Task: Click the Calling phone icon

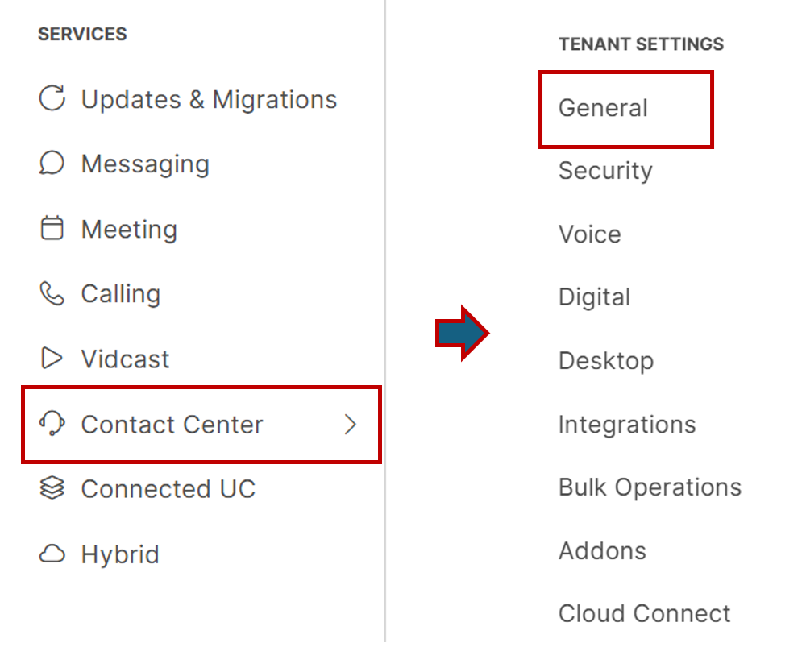Action: (52, 294)
